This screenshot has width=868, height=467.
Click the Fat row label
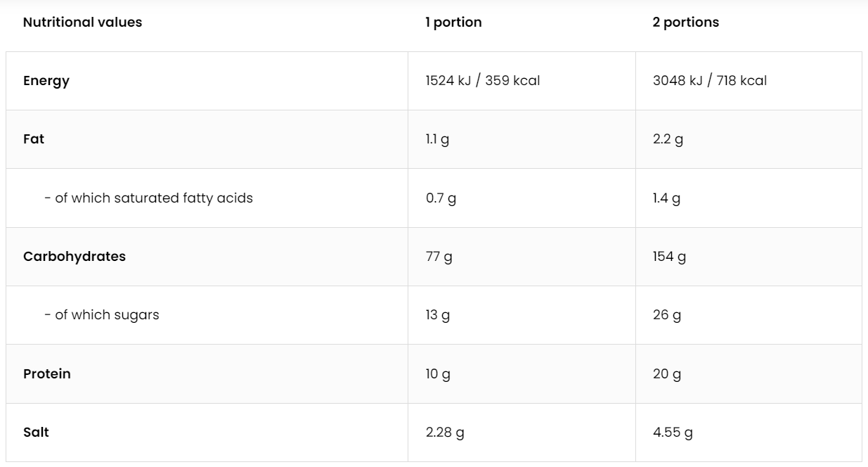click(34, 139)
